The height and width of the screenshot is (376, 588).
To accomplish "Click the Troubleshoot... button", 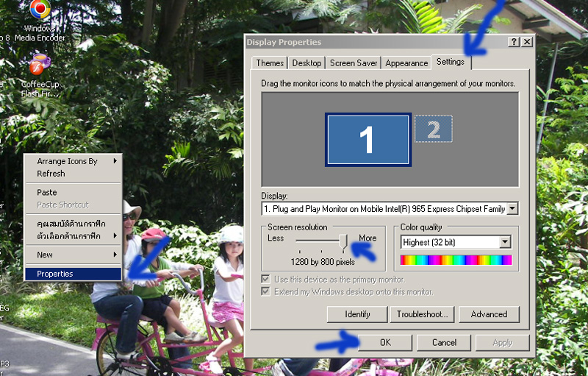I will pos(422,314).
